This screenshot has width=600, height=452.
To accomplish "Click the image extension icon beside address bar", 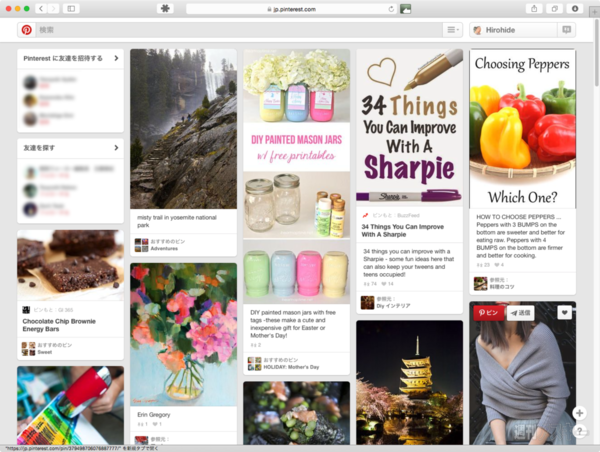I will (405, 9).
